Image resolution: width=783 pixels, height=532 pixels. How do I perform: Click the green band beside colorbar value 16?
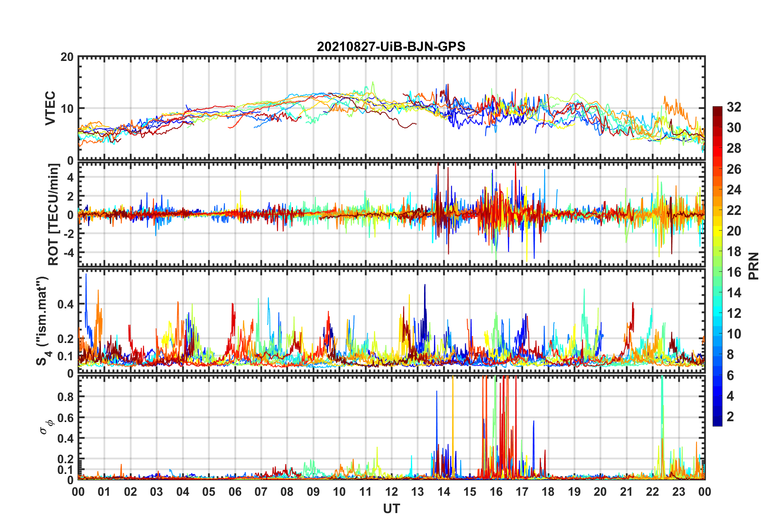pos(717,272)
